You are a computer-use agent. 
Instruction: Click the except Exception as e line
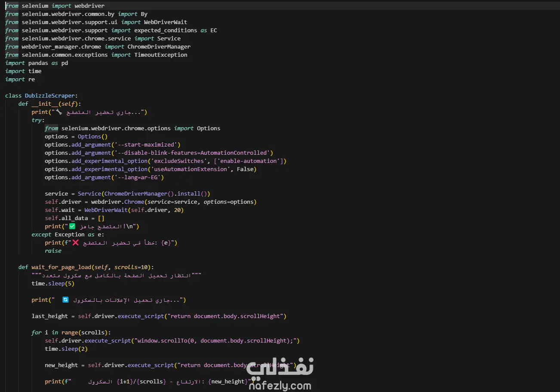66,234
